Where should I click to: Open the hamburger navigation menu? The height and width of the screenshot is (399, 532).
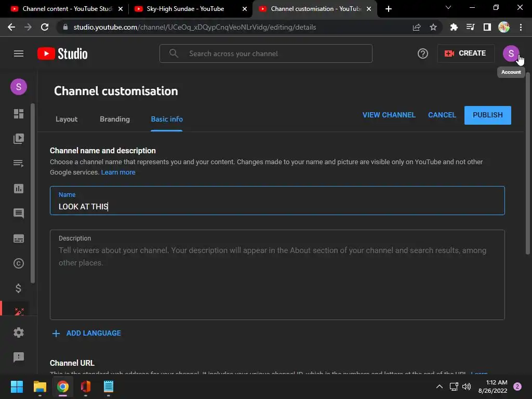(19, 54)
